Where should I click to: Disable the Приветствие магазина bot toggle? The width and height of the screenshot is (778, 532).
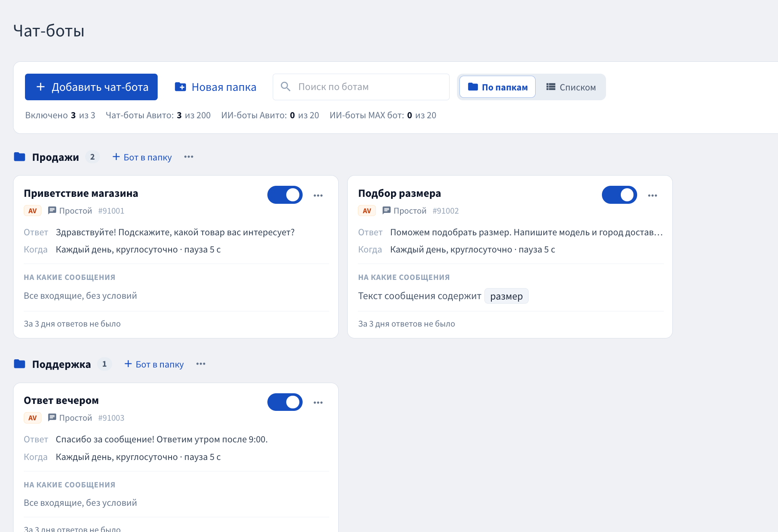[285, 195]
